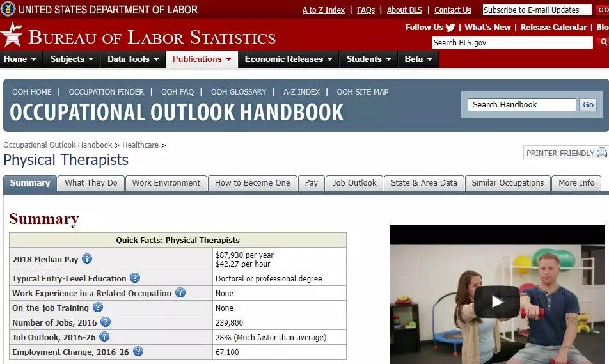Click the 67,100 employment change value
This screenshot has width=609, height=364.
click(x=227, y=352)
